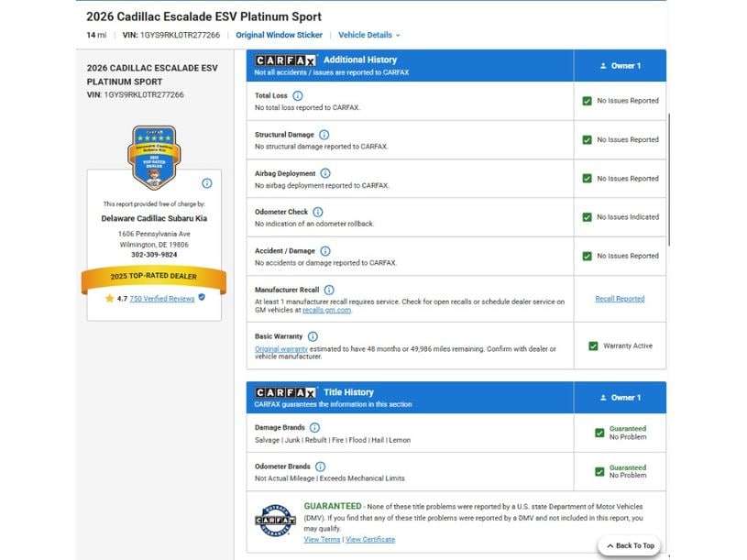
Task: Click the 14 mi mileage text
Action: pyautogui.click(x=97, y=35)
